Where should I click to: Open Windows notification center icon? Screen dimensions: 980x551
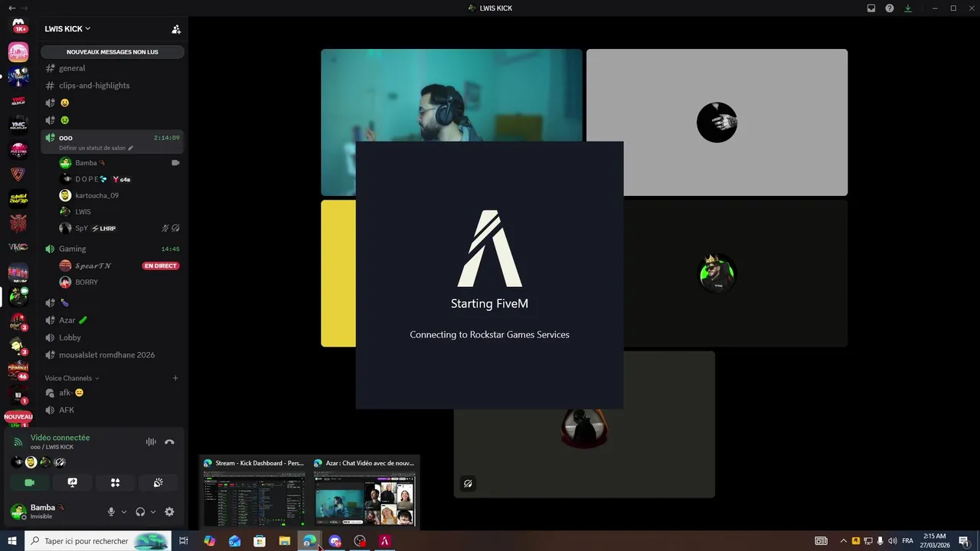point(964,541)
